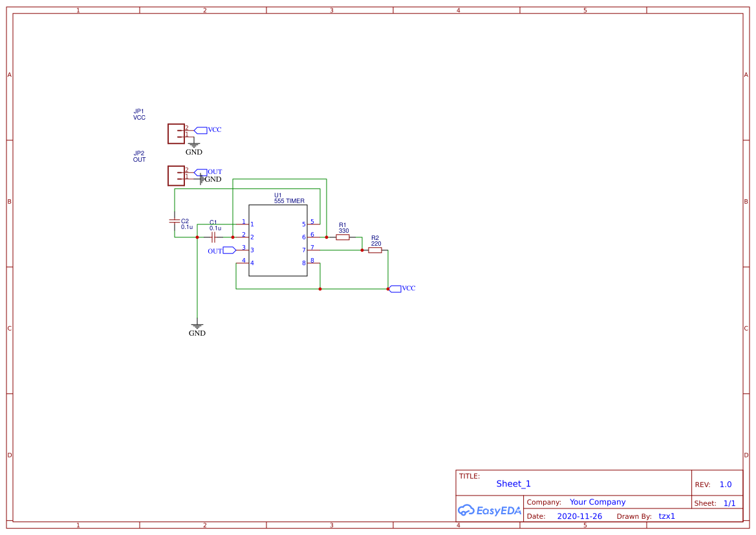Screen dimensions: 756x535
Task: Click the JP1 VCC header connector
Action: click(175, 133)
